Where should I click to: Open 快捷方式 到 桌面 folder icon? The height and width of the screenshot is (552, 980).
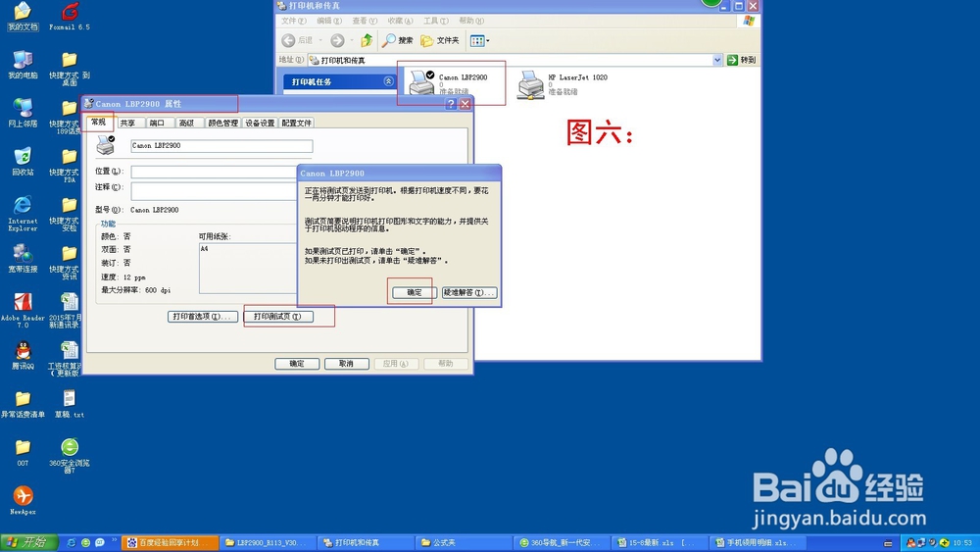tap(70, 68)
